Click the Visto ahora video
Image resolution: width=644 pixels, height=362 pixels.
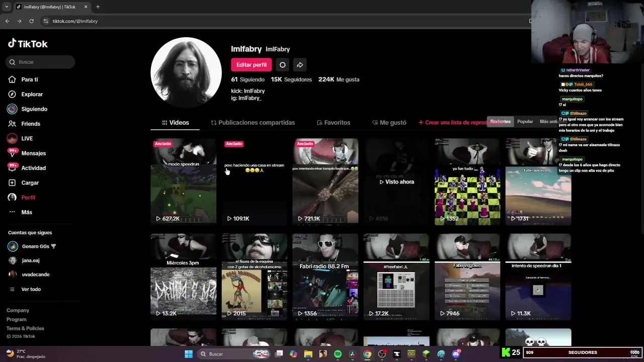(x=396, y=182)
